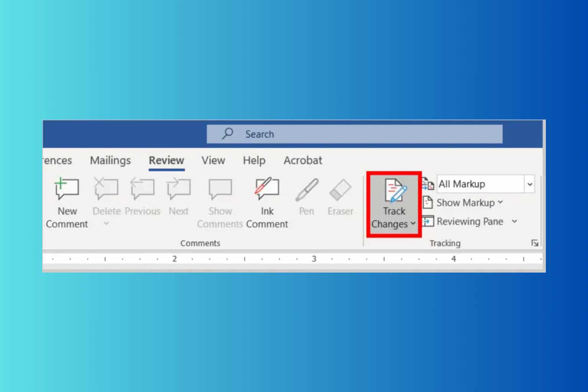
Task: Jump to the Next comment
Action: 178,189
